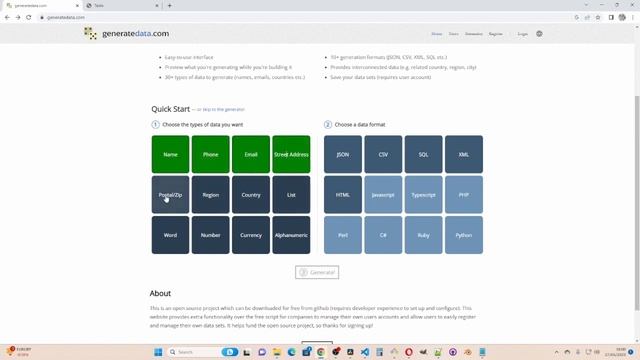
Task: Choose the HTML data format
Action: coord(343,195)
